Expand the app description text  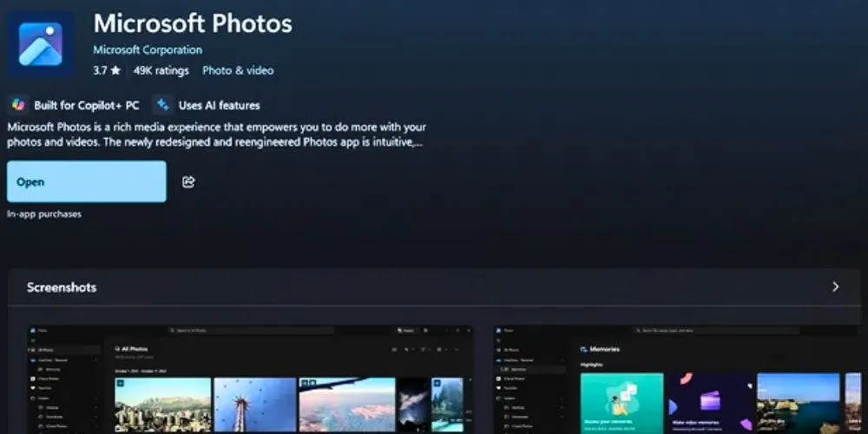(x=216, y=135)
